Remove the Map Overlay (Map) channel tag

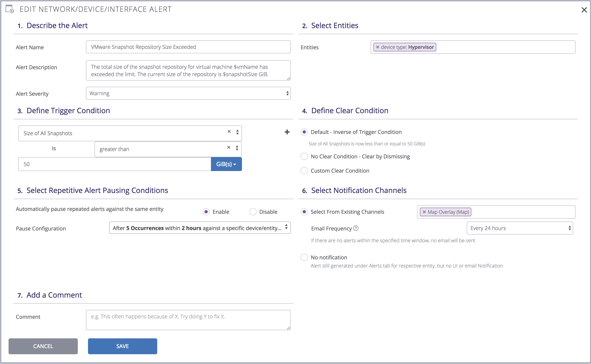[424, 212]
